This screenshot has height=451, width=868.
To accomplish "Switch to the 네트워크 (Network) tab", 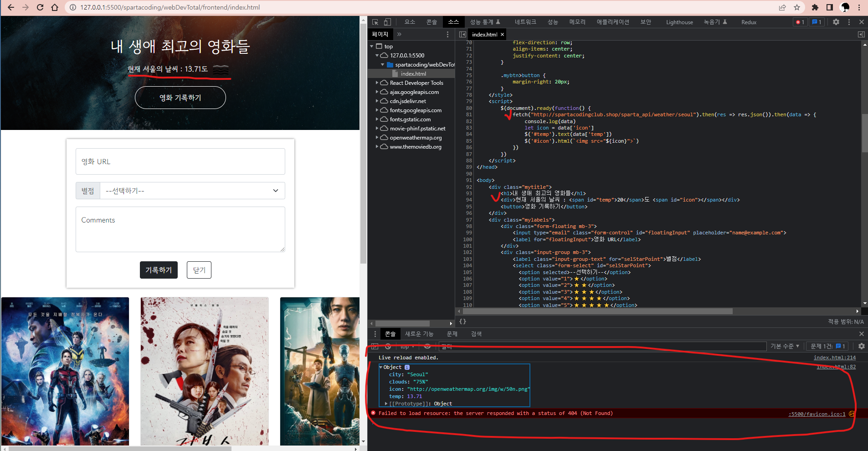I will (525, 22).
